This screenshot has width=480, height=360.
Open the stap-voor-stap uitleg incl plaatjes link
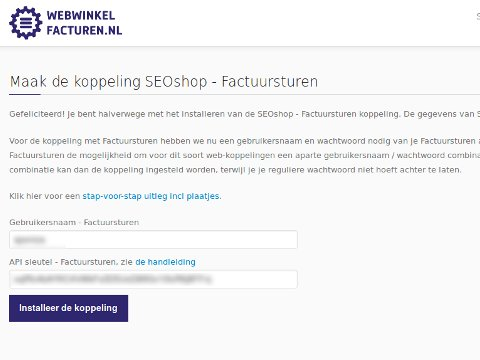click(x=152, y=196)
